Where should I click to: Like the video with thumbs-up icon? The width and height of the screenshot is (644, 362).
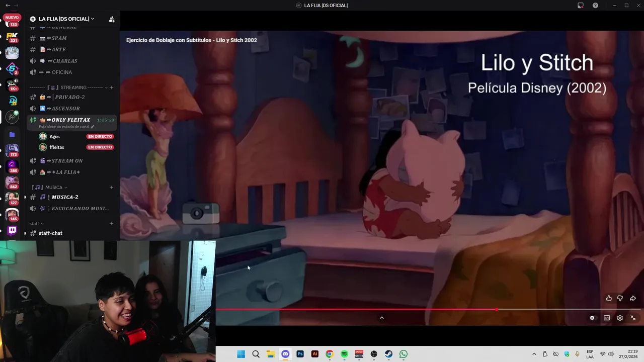pos(609,298)
